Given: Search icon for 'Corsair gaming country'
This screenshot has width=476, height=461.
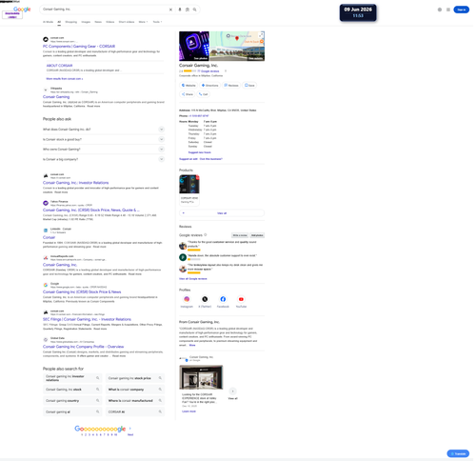Looking at the screenshot, I should (x=97, y=401).
